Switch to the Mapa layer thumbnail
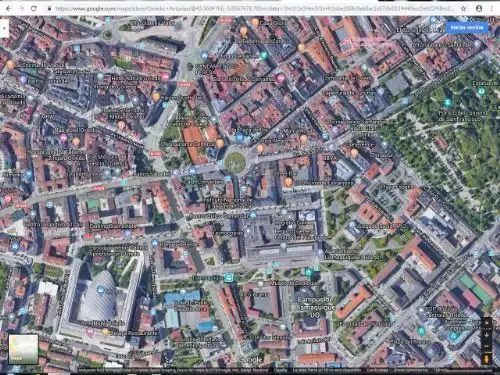The image size is (500, 375). pyautogui.click(x=23, y=349)
